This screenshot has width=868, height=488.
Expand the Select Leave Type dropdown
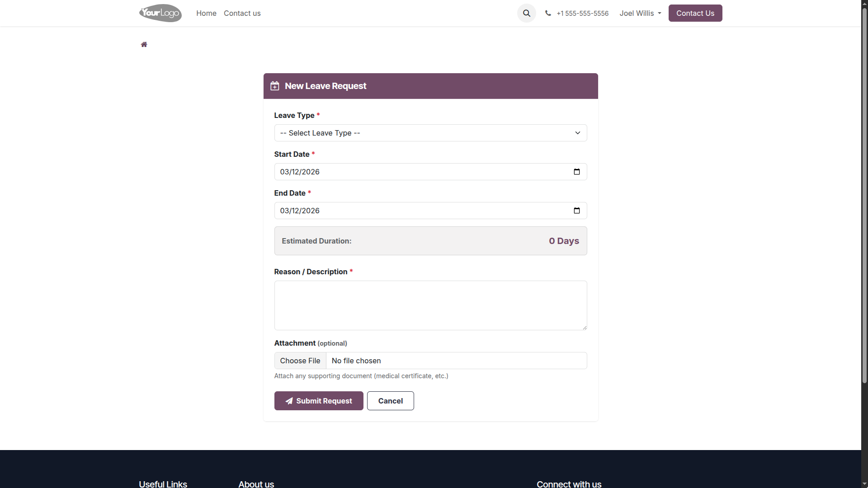pos(430,133)
